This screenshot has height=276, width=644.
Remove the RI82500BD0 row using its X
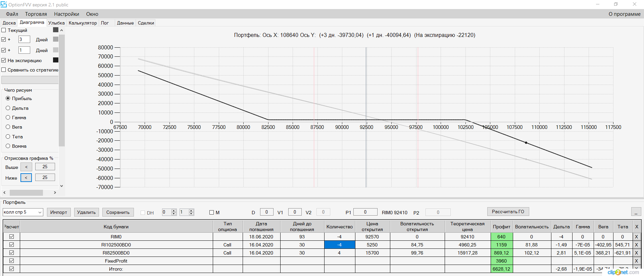[636, 253]
